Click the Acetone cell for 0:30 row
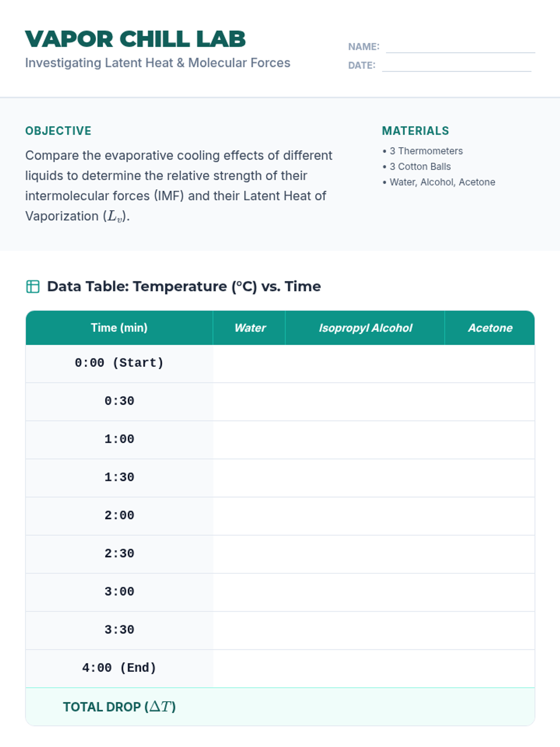The image size is (560, 747). 490,402
